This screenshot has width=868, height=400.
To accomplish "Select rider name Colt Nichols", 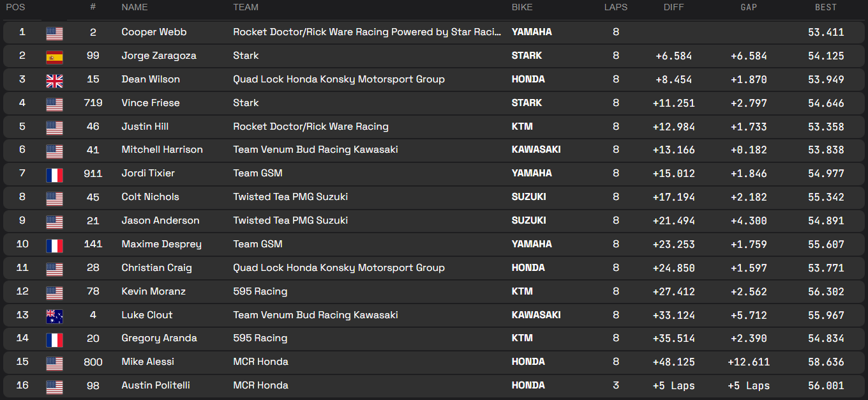I will point(150,197).
